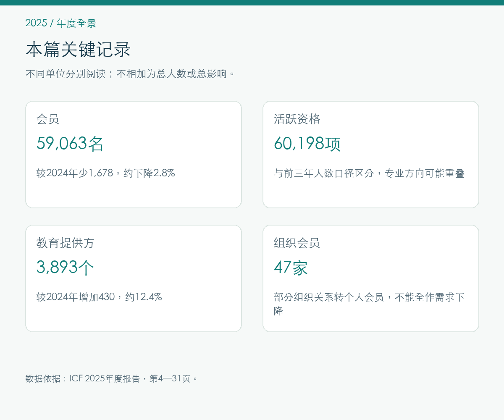This screenshot has width=504, height=420.
Task: Click the '活跃资格' card label
Action: (x=297, y=119)
